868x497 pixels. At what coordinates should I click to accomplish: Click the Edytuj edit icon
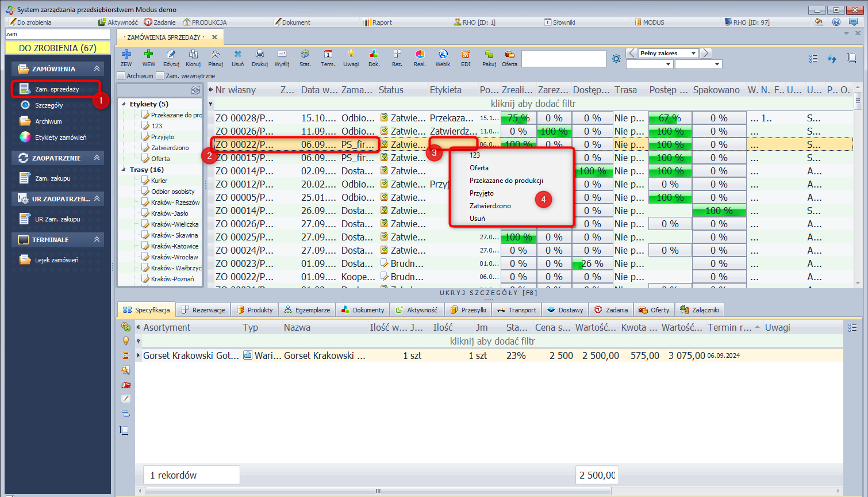pos(171,58)
